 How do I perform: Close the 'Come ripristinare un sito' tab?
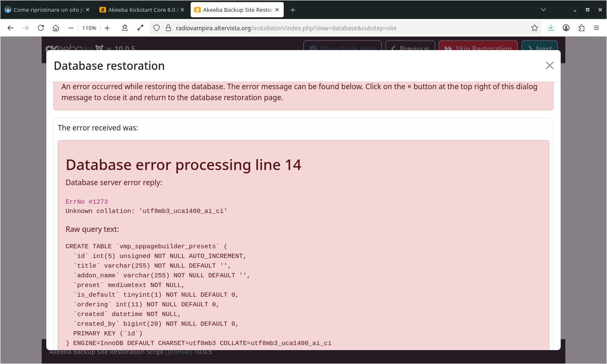[88, 10]
